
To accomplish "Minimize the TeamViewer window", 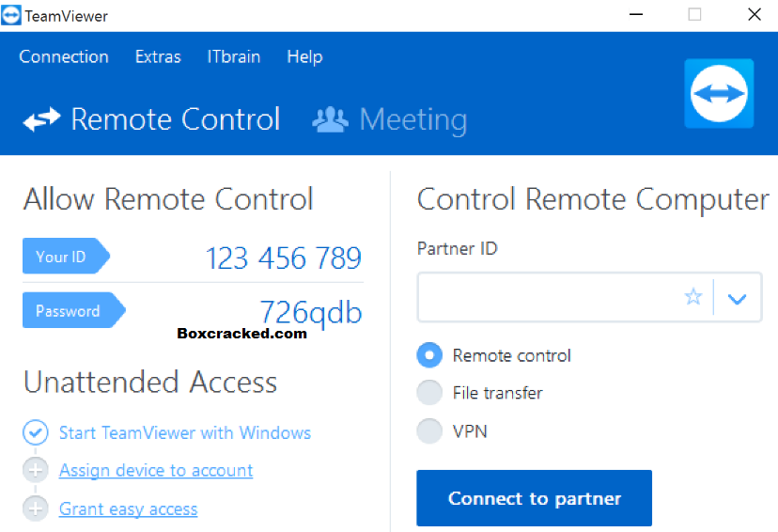I will click(x=636, y=14).
